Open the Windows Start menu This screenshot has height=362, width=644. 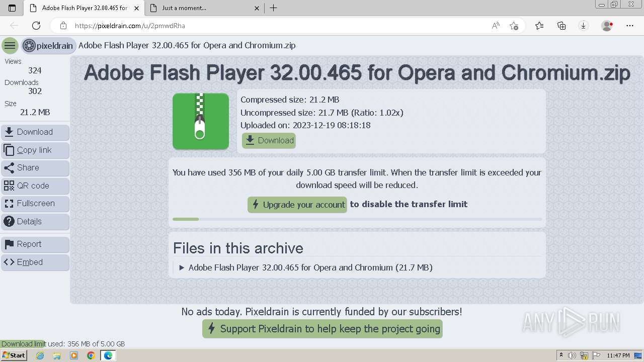pos(14,355)
